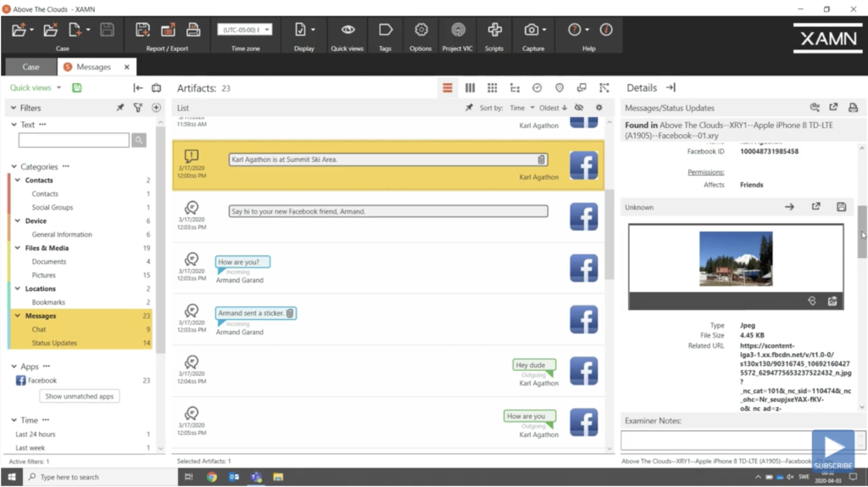Click the ski area photo thumbnail
Image resolution: width=868 pixels, height=487 pixels.
(x=736, y=259)
